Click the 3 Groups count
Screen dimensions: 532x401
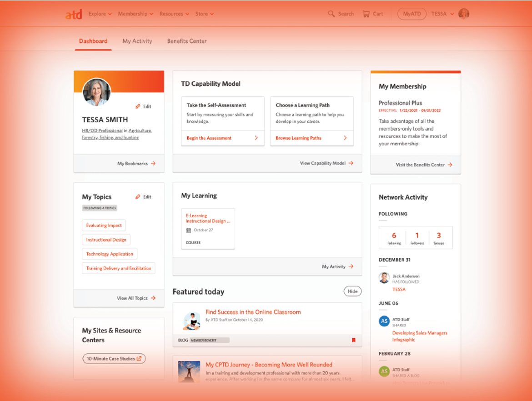(439, 238)
